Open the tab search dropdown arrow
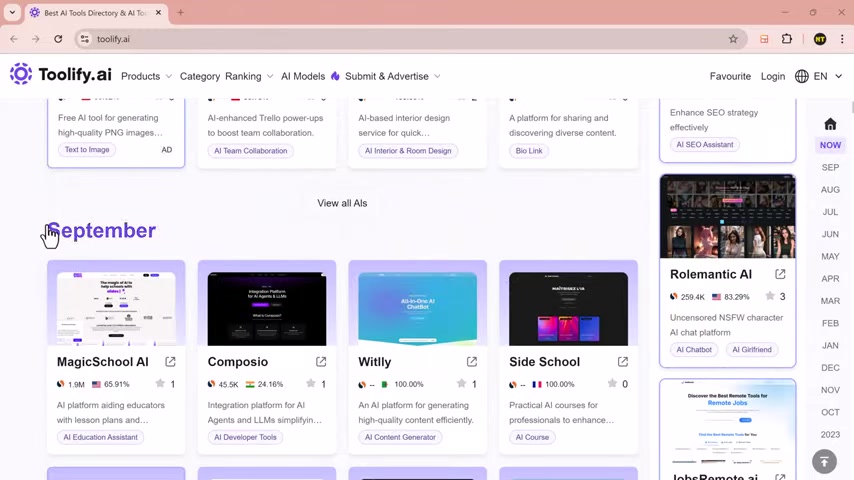Image resolution: width=854 pixels, height=480 pixels. [12, 13]
